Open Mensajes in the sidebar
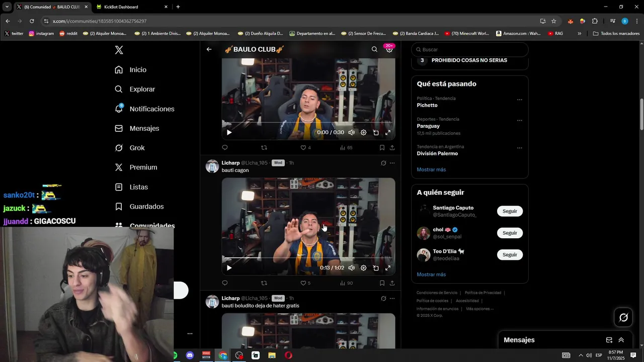 click(x=137, y=128)
